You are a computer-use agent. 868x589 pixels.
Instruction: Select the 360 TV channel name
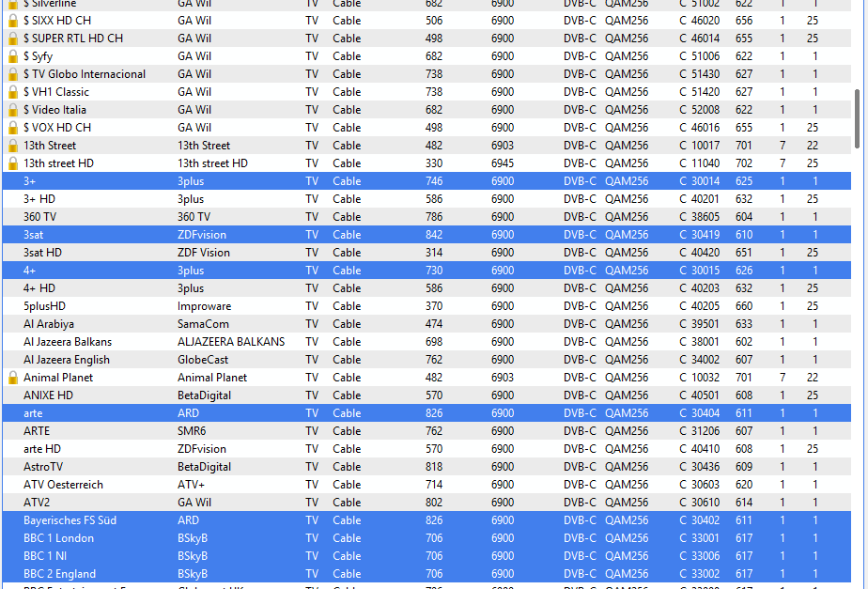click(39, 217)
